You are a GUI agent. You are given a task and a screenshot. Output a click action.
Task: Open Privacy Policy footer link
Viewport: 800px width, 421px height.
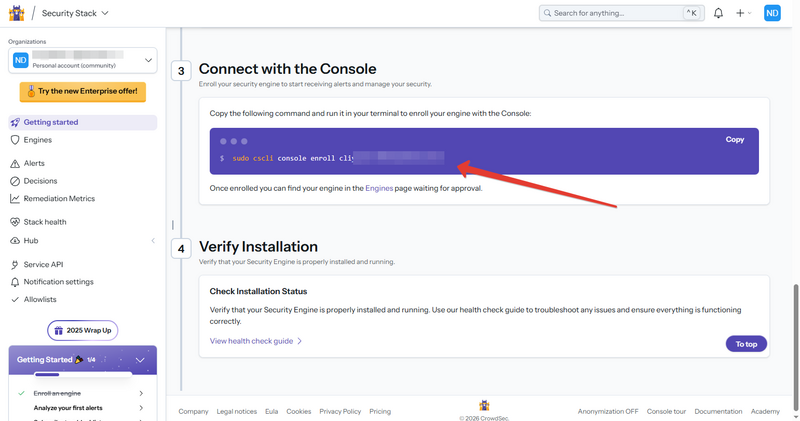(x=340, y=411)
